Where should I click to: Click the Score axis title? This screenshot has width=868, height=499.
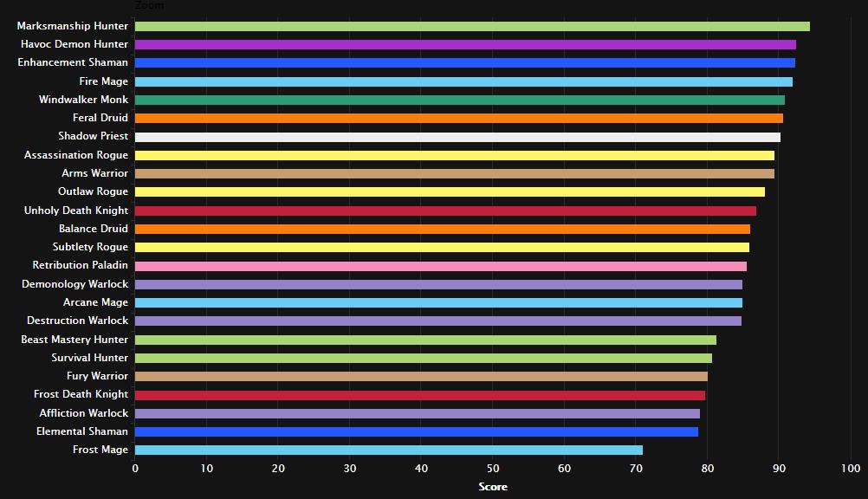(493, 487)
